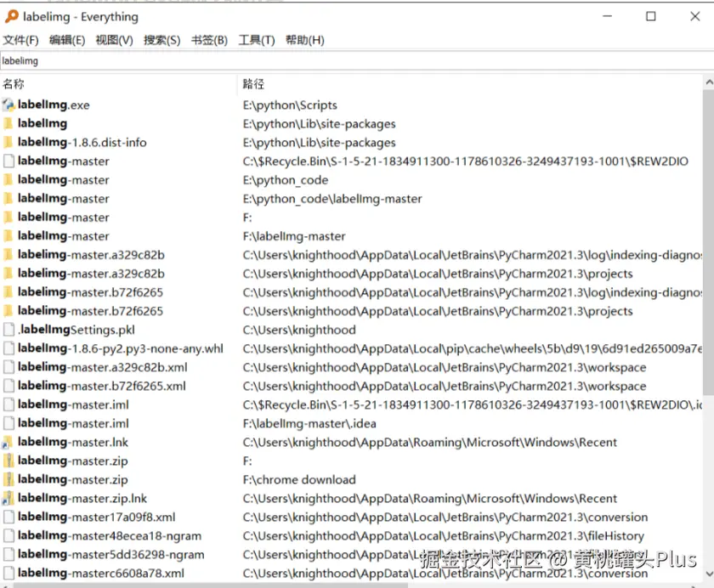Select the name labelimg-master.a329c82b.xml
This screenshot has width=714, height=588.
(x=103, y=367)
